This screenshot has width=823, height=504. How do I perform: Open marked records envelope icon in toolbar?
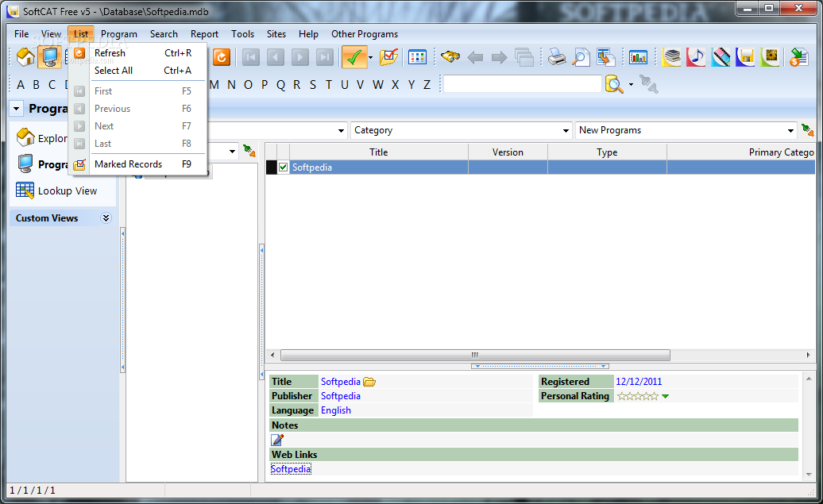point(389,57)
